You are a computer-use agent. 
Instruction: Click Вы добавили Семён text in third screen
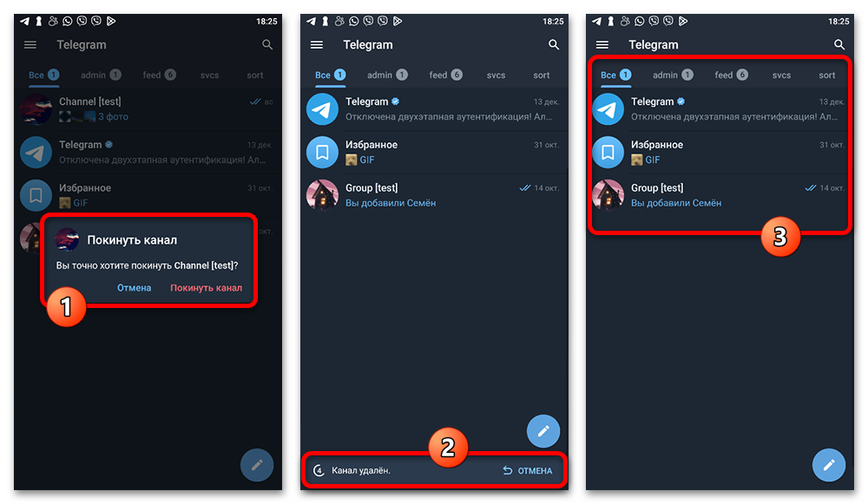pyautogui.click(x=676, y=203)
